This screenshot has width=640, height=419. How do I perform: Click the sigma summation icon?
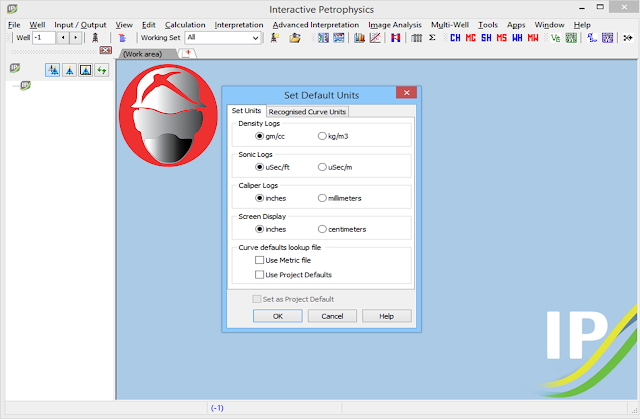click(x=432, y=38)
